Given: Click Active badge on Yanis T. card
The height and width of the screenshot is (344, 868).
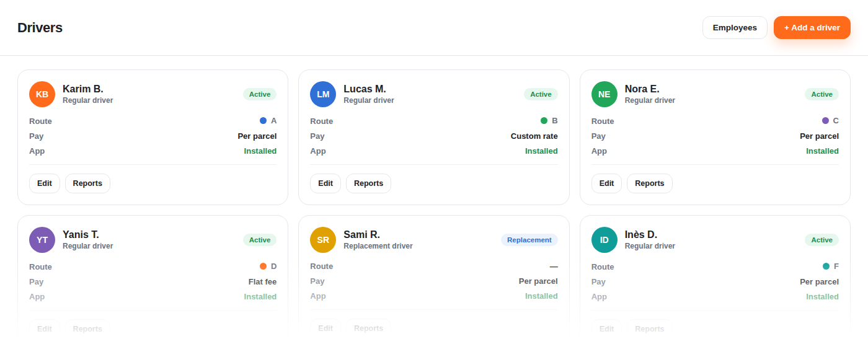Looking at the screenshot, I should coord(260,240).
